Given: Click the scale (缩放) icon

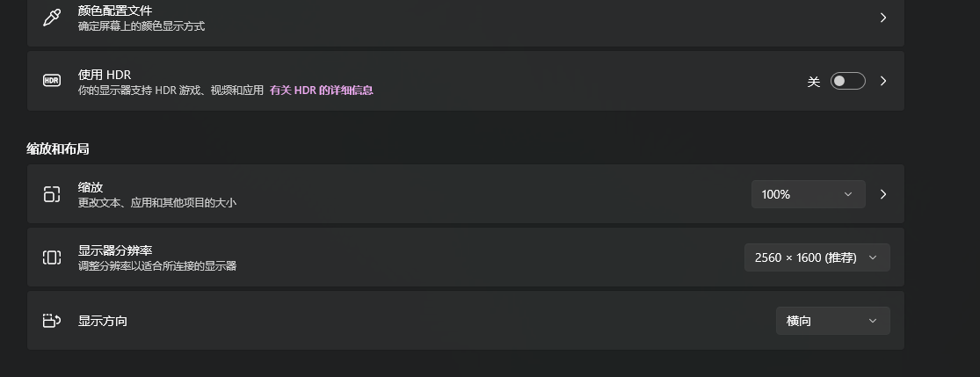Looking at the screenshot, I should [x=52, y=194].
